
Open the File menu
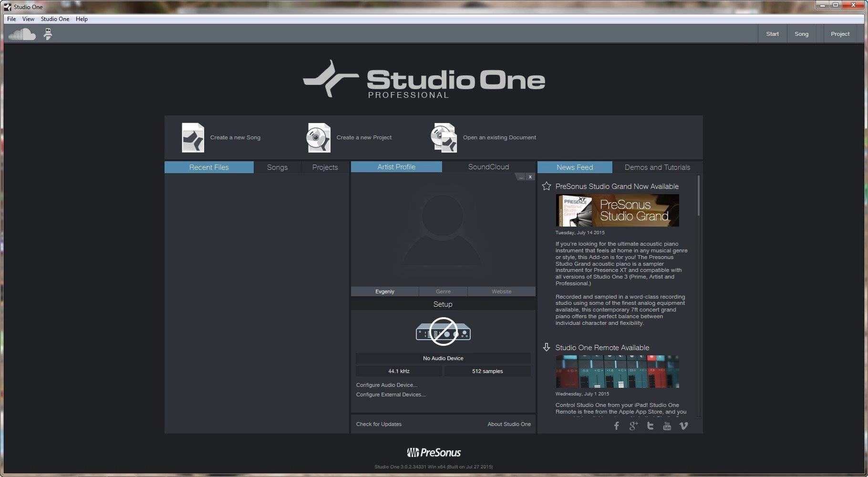click(11, 19)
